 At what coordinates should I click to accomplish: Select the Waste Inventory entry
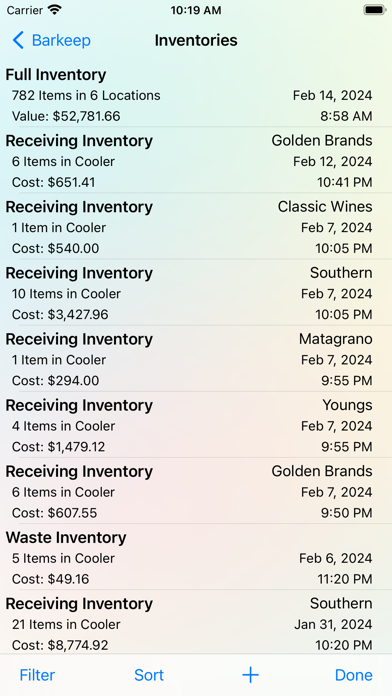click(196, 558)
